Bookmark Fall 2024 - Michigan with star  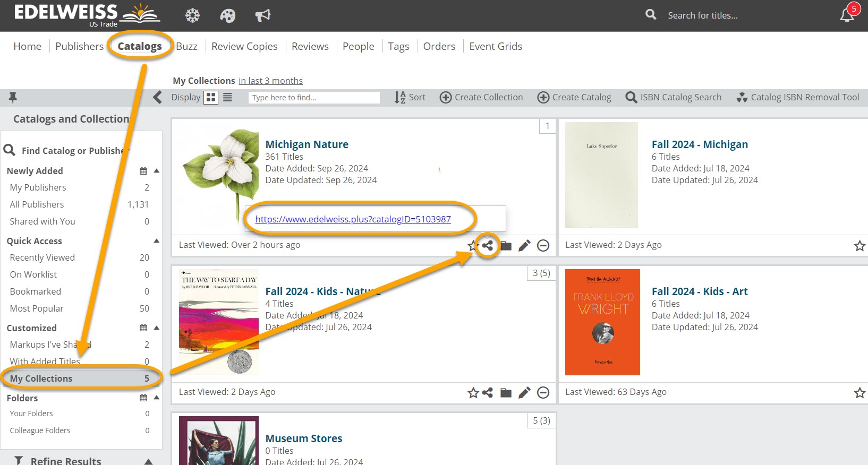[860, 245]
